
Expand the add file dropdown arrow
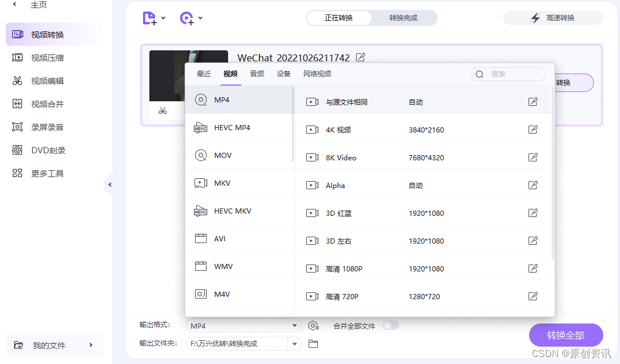tap(163, 18)
